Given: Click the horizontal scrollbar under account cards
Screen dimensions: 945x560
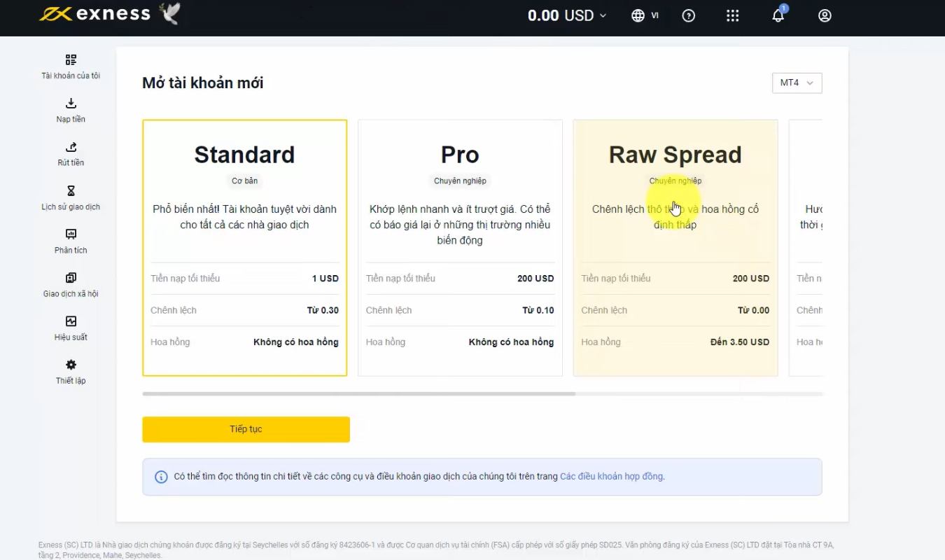Looking at the screenshot, I should (x=358, y=394).
